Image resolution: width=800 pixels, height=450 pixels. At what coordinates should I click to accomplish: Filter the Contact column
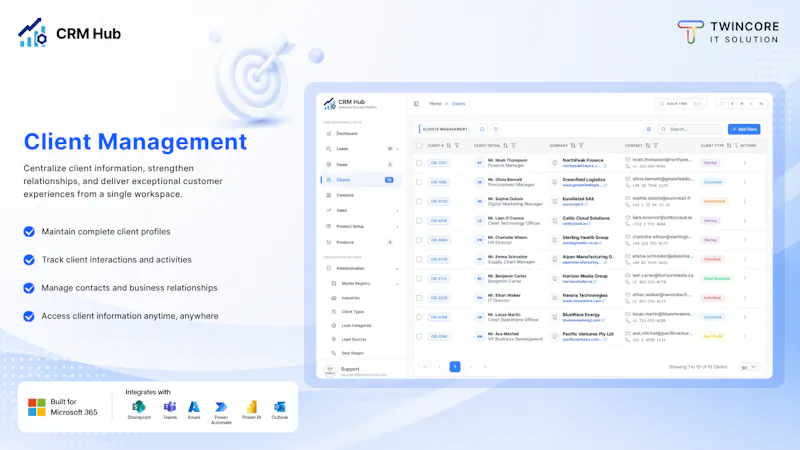point(656,145)
